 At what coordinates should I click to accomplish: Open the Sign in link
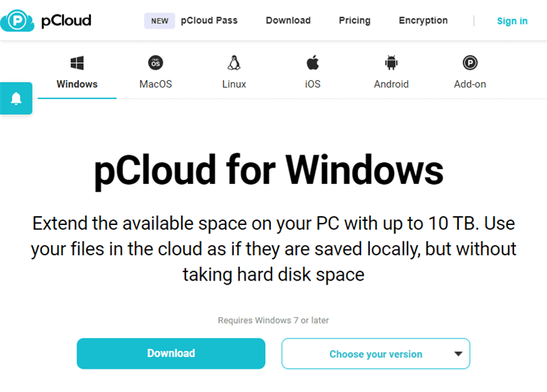(512, 21)
